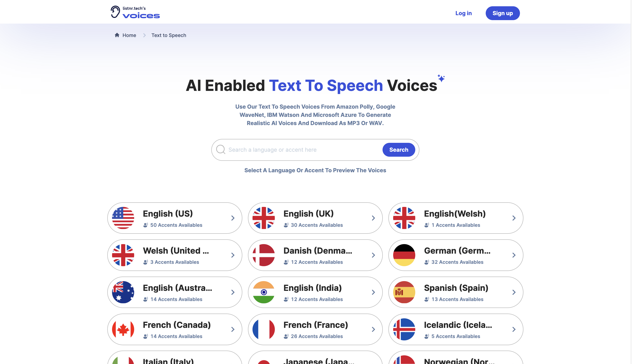Image resolution: width=632 pixels, height=364 pixels.
Task: Open the English (India) voices preview
Action: [x=316, y=292]
